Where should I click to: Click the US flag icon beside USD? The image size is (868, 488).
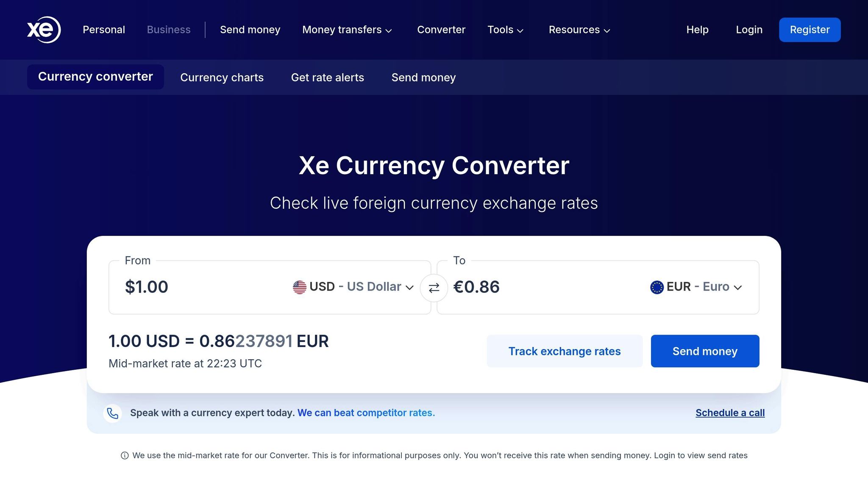300,287
